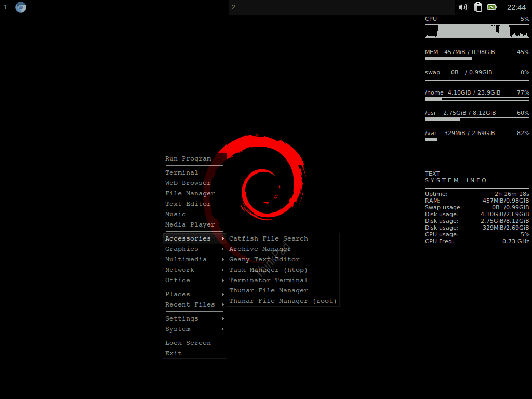The width and height of the screenshot is (532, 399).
Task: Expand the Settings submenu
Action: (x=194, y=318)
